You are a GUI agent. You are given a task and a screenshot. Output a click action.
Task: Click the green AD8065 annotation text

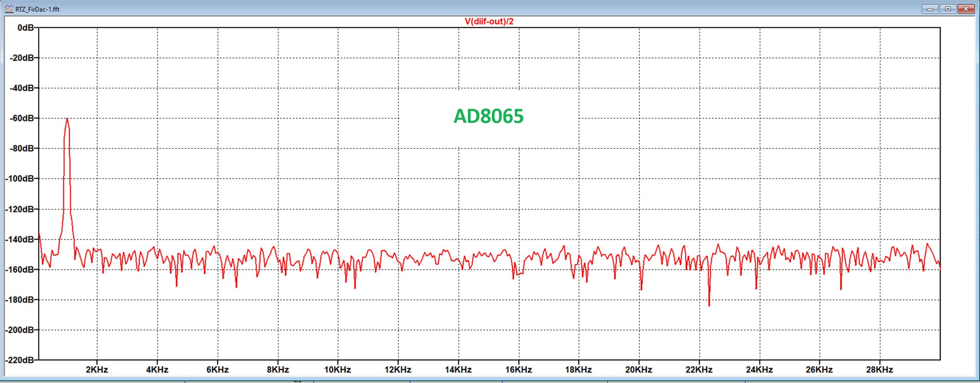pyautogui.click(x=489, y=116)
